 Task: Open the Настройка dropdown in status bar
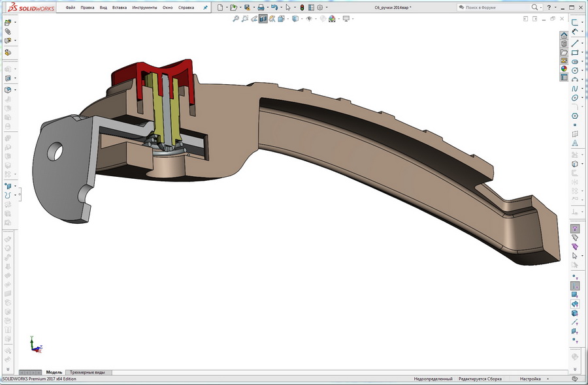pyautogui.click(x=531, y=378)
